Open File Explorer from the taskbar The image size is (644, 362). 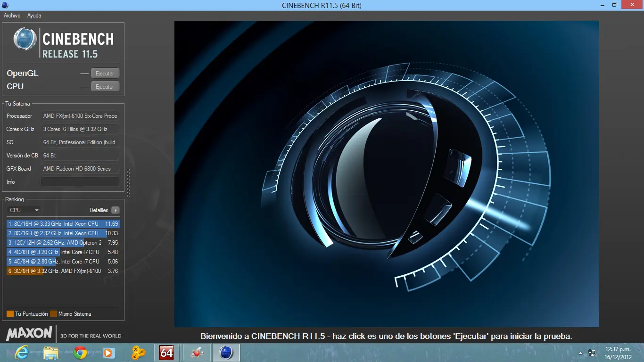point(51,352)
